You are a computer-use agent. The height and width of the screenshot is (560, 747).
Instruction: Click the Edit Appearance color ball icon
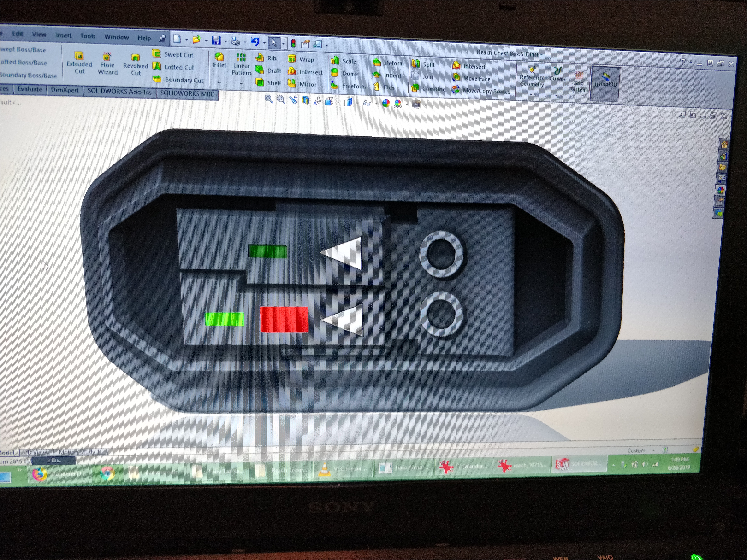[x=386, y=103]
